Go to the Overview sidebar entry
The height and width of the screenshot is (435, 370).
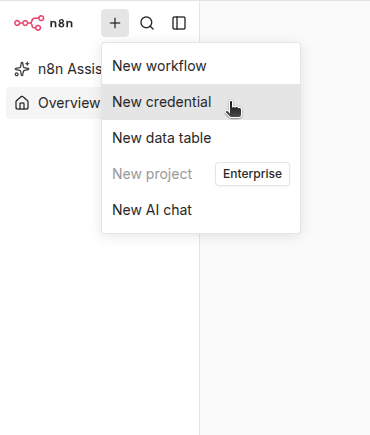click(54, 103)
